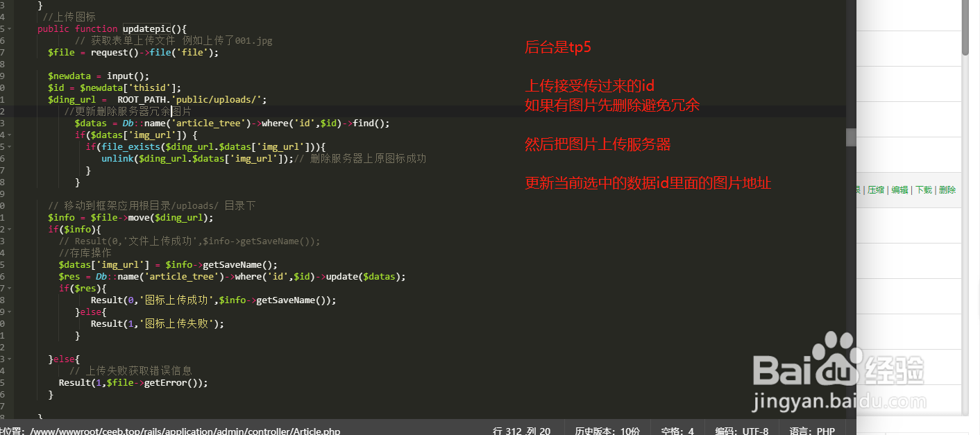Image resolution: width=980 pixels, height=435 pixels.
Task: Click the //上传图标 comment line
Action: point(69,17)
